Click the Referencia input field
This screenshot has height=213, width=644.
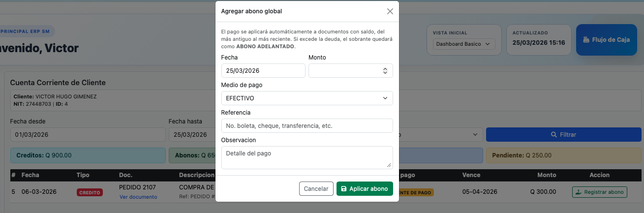click(x=307, y=126)
